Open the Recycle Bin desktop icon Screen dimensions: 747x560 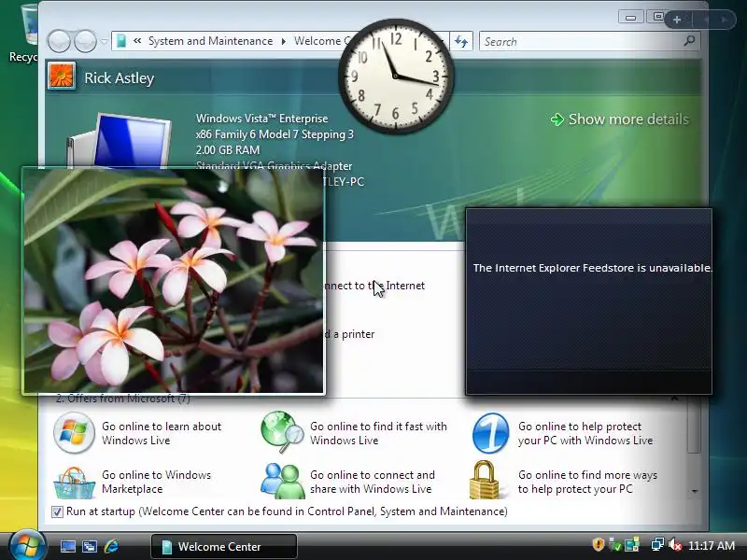point(24,35)
